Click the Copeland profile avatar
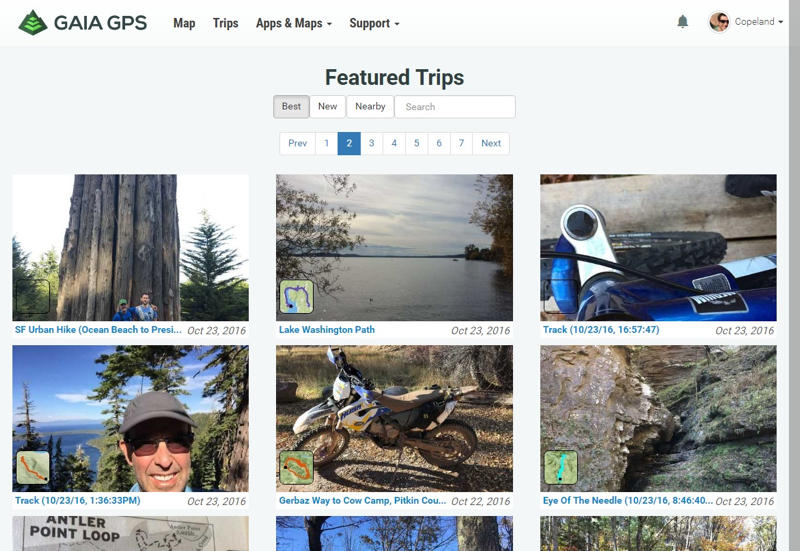 coord(719,22)
